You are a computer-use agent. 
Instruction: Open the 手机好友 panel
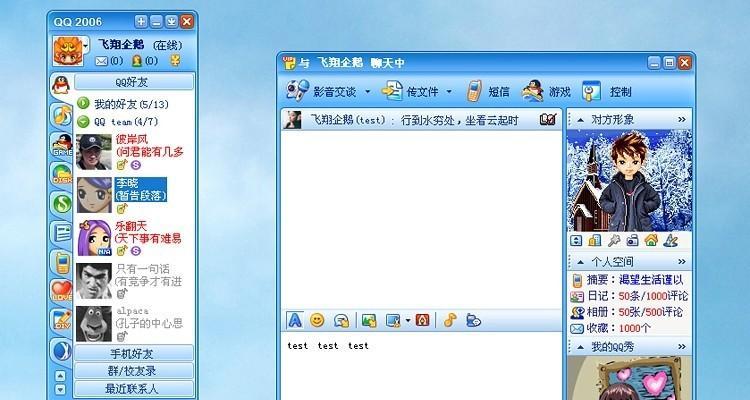tap(134, 353)
